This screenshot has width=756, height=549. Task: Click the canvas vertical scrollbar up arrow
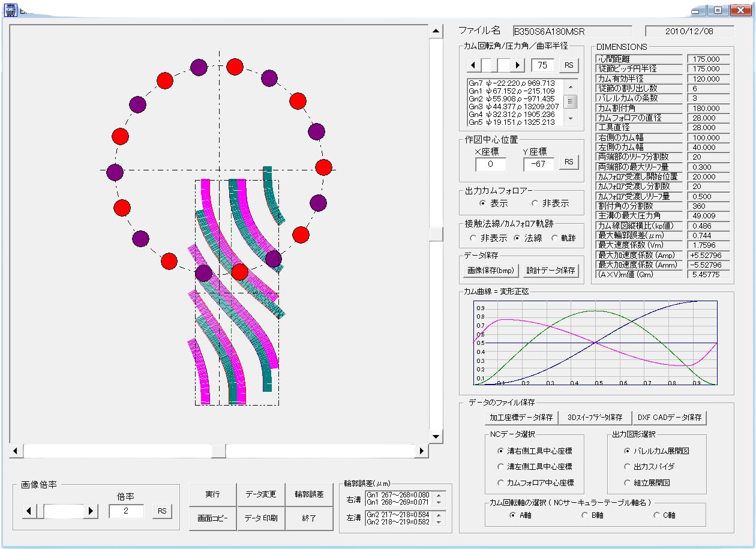(436, 31)
